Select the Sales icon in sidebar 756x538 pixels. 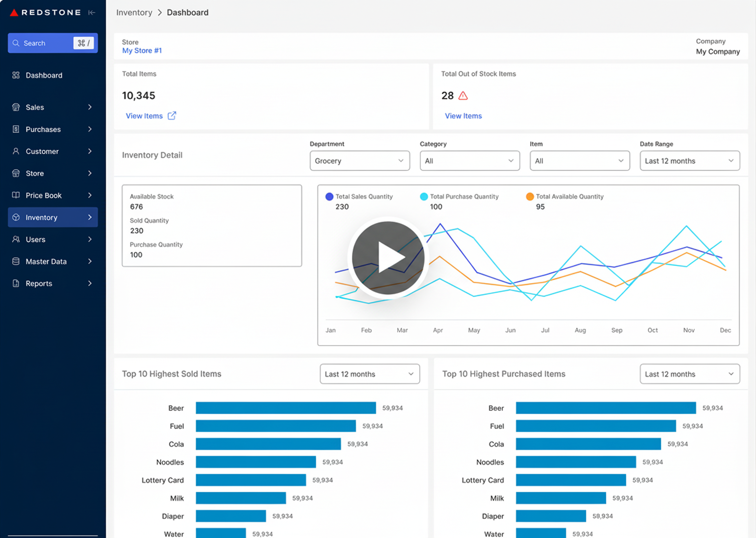coord(16,107)
